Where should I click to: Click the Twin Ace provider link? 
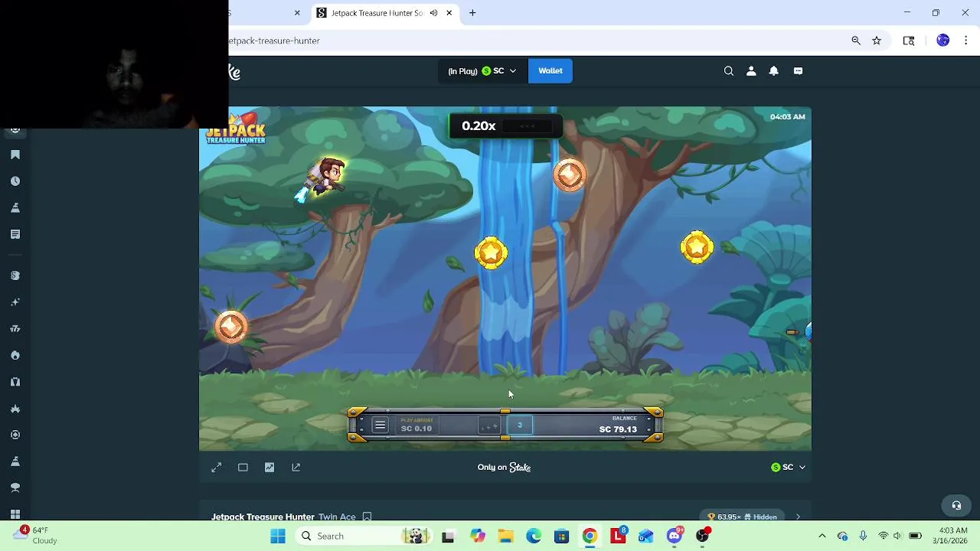(x=337, y=517)
